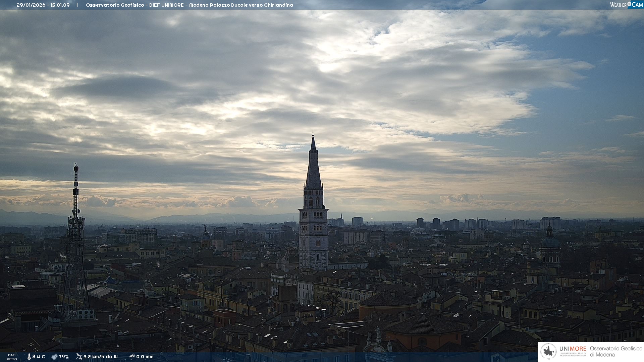
Task: Click the 79% humidity value
Action: [64, 357]
